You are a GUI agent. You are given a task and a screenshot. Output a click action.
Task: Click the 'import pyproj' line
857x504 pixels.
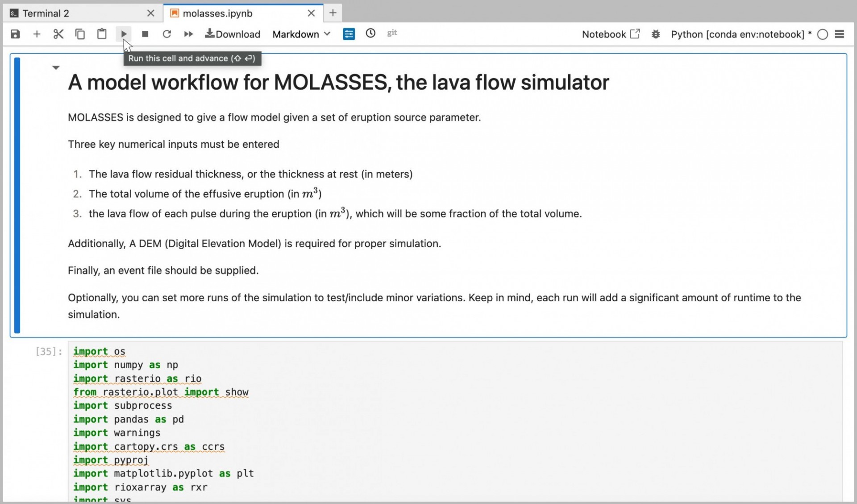pos(111,460)
